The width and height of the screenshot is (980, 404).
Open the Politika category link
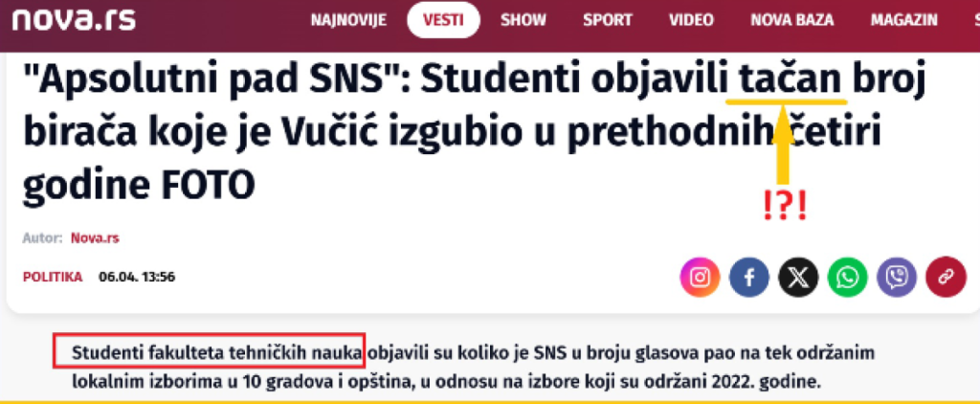[53, 277]
